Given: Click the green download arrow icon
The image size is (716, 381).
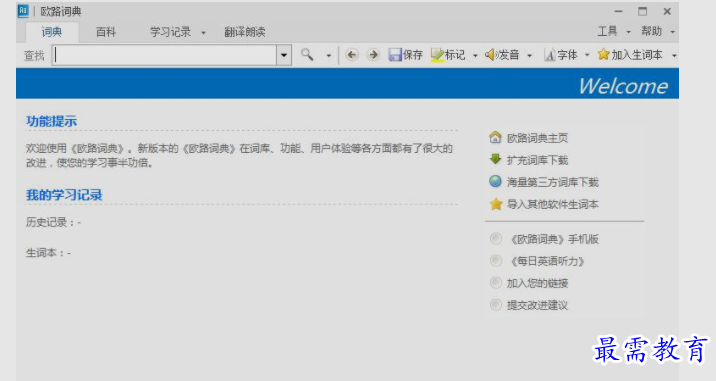Looking at the screenshot, I should 495,159.
